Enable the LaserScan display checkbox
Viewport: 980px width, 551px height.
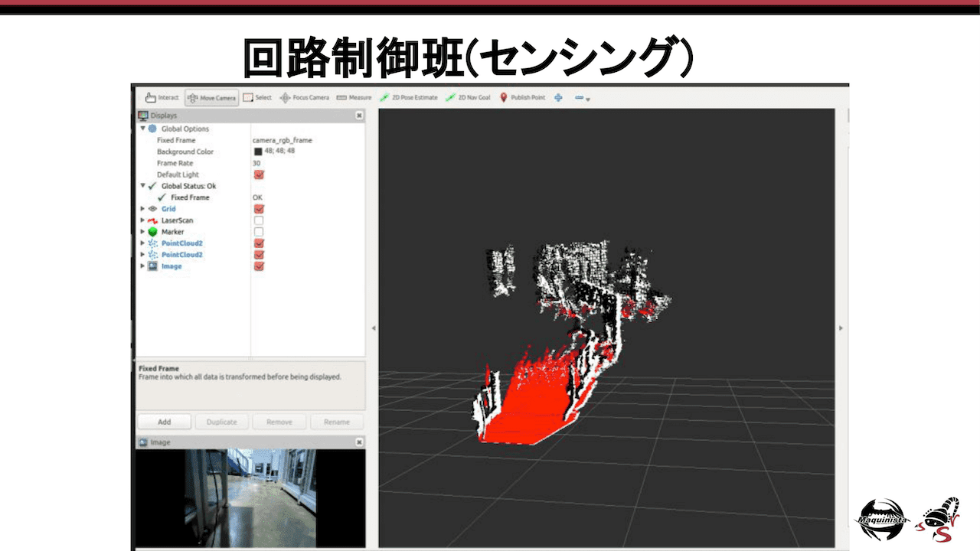click(259, 220)
